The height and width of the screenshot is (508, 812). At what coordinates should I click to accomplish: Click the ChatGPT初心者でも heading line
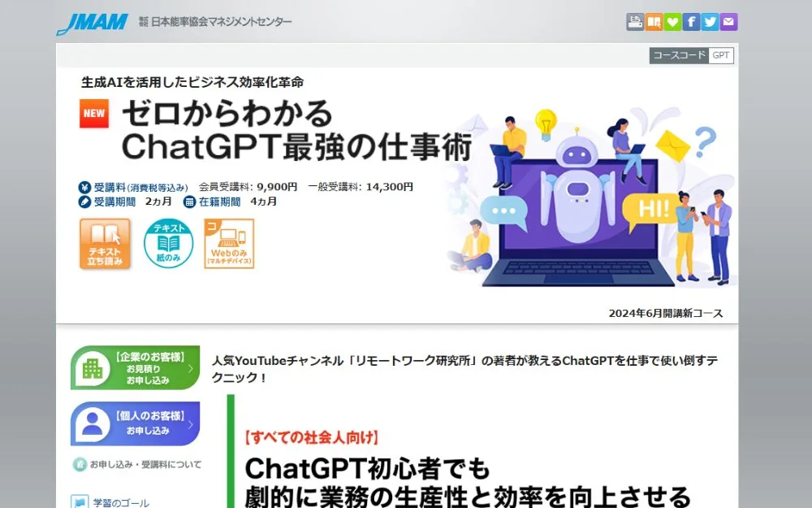(367, 469)
